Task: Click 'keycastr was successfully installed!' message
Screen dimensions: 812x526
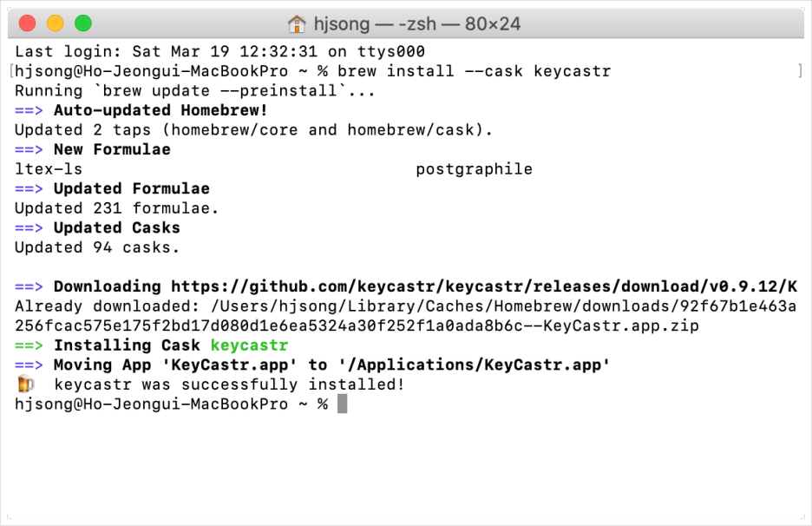Action: 229,385
